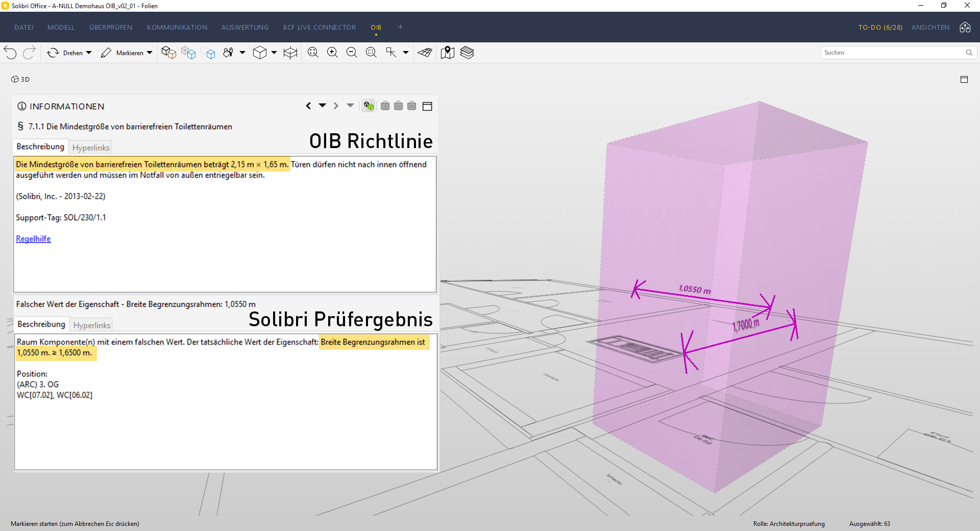The image size is (980, 531).
Task: Click the Support-Tag: SOL/230/1.1 text
Action: click(61, 218)
